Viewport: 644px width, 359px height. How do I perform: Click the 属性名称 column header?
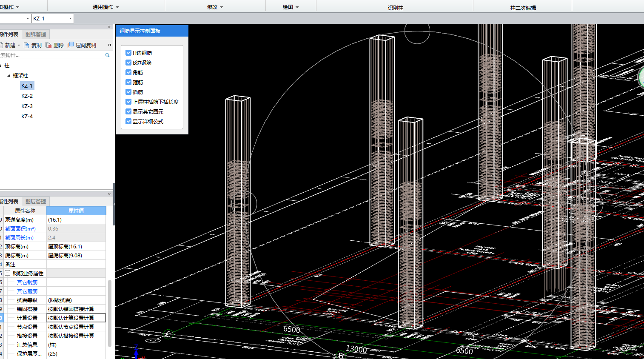point(25,211)
